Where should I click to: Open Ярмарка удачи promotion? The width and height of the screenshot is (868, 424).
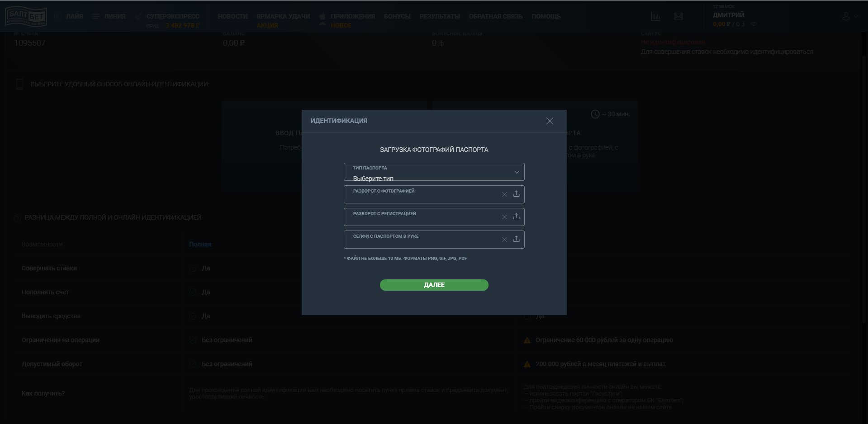283,16
